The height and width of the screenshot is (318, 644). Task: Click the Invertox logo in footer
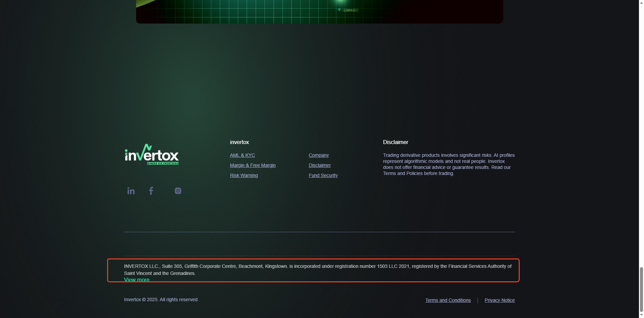click(152, 155)
